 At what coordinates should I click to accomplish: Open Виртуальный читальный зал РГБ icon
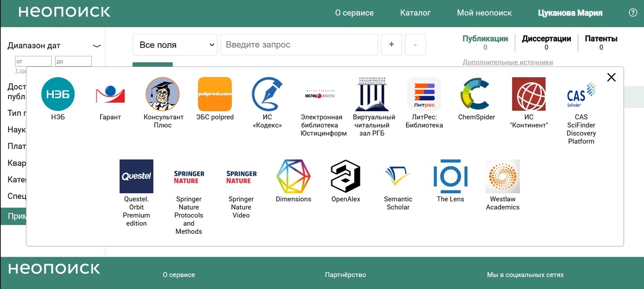372,94
